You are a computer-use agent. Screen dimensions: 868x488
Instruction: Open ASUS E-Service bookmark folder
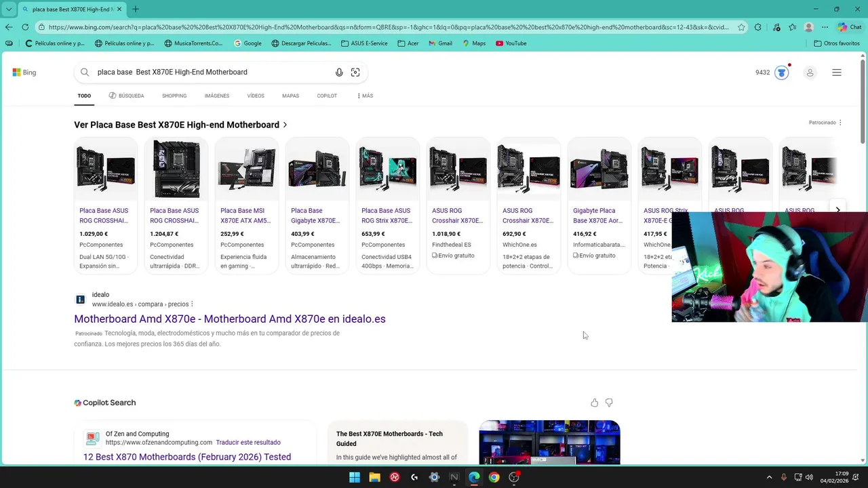(364, 43)
